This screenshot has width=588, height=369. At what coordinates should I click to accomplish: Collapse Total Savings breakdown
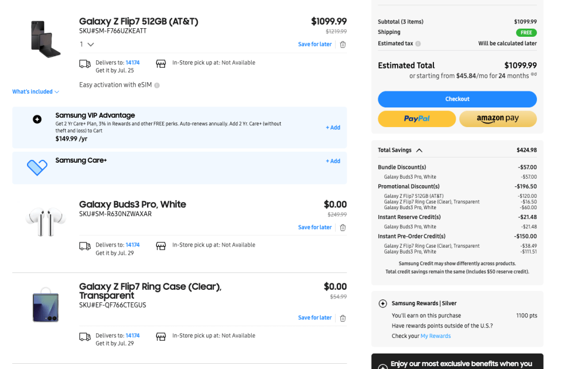pyautogui.click(x=419, y=150)
